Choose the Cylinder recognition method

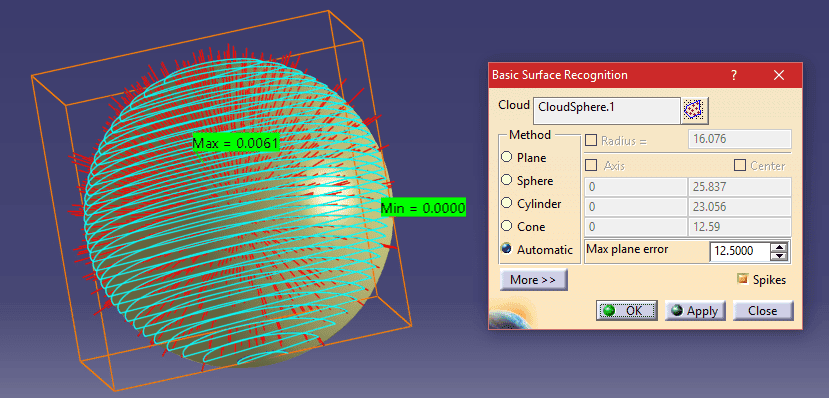click(x=506, y=203)
